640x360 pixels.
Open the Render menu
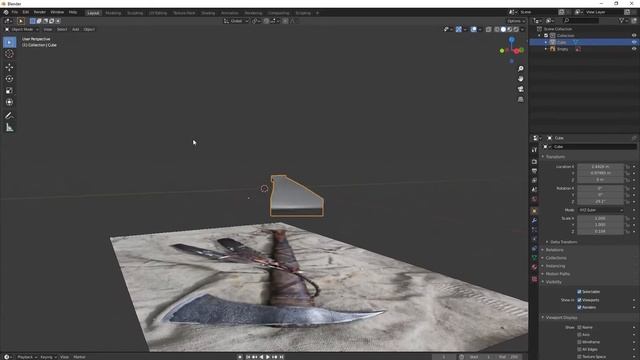tap(40, 12)
